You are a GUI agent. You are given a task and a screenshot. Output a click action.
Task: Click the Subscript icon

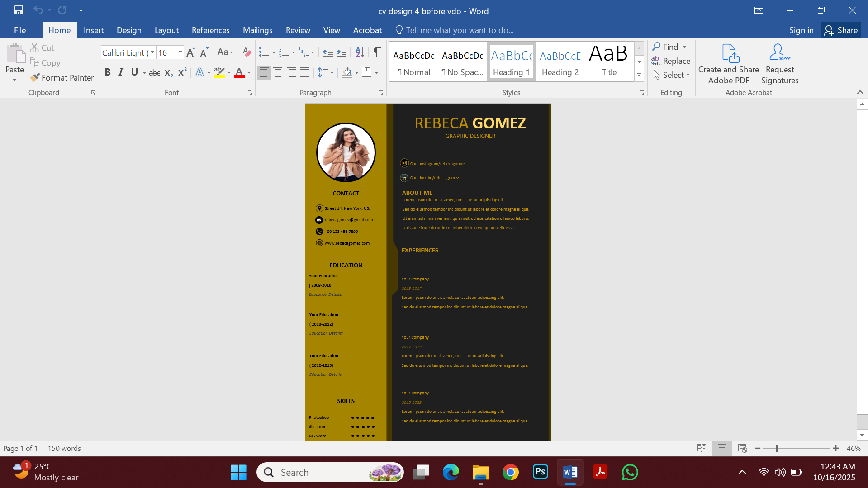168,72
